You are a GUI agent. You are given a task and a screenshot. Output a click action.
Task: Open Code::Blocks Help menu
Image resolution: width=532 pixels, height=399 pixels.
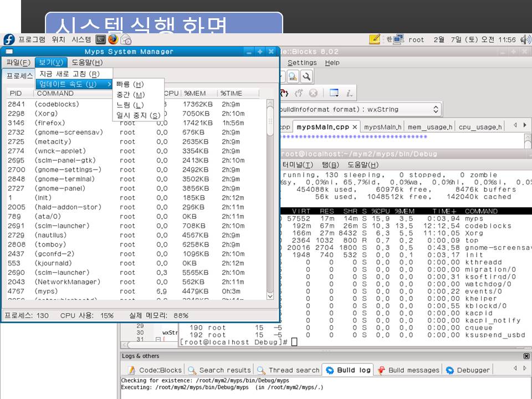332,63
